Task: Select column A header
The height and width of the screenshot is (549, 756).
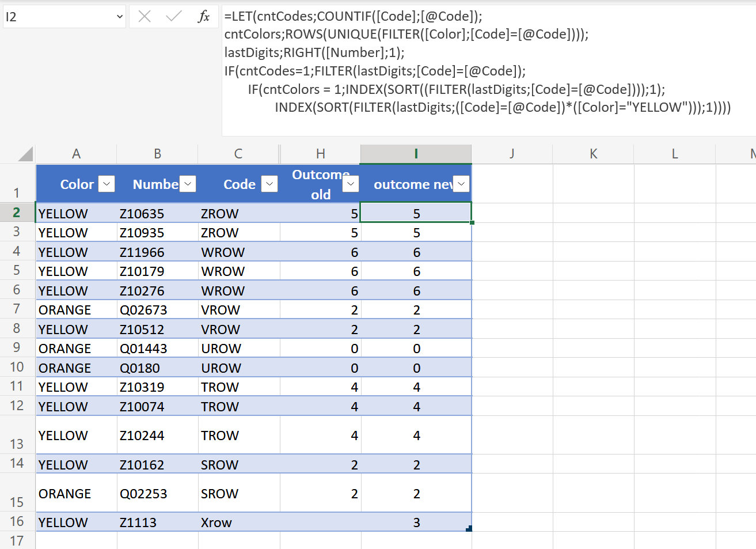Action: coord(76,154)
